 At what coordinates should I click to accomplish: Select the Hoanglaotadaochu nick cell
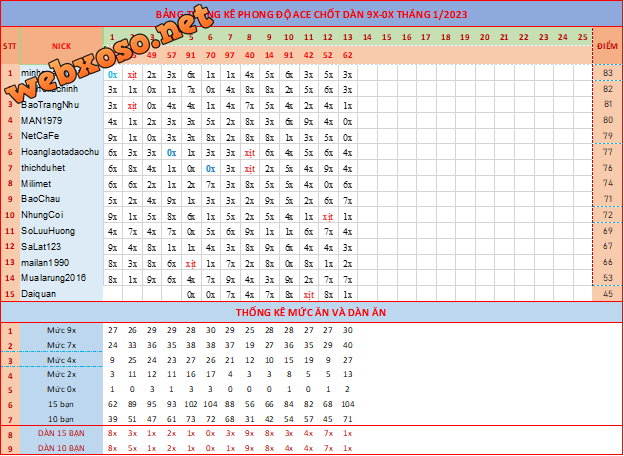[61, 152]
